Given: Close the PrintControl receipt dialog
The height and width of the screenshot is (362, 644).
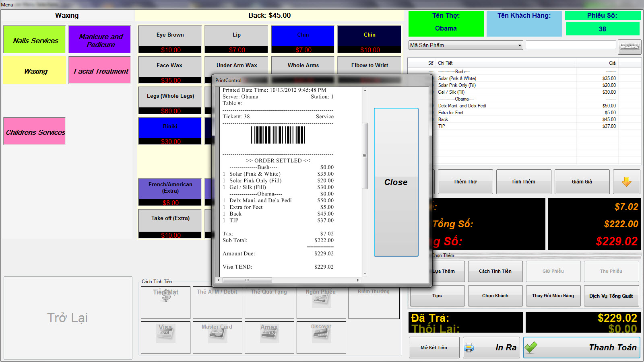Looking at the screenshot, I should tap(396, 182).
